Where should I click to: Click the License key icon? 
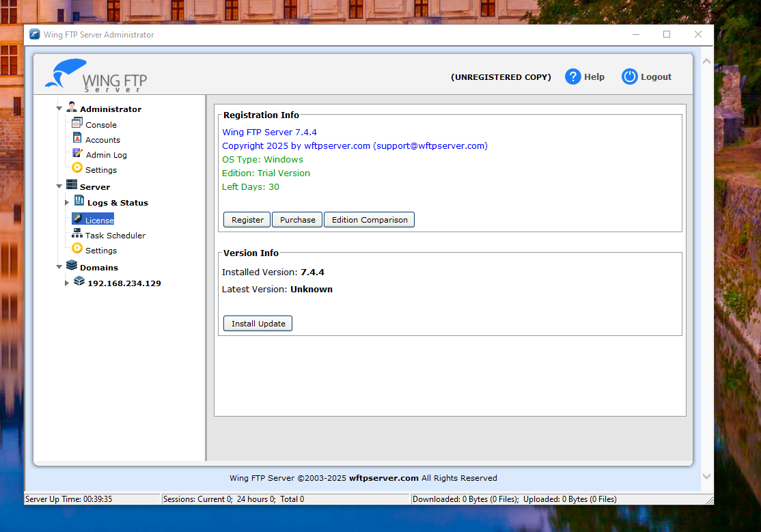pos(78,219)
